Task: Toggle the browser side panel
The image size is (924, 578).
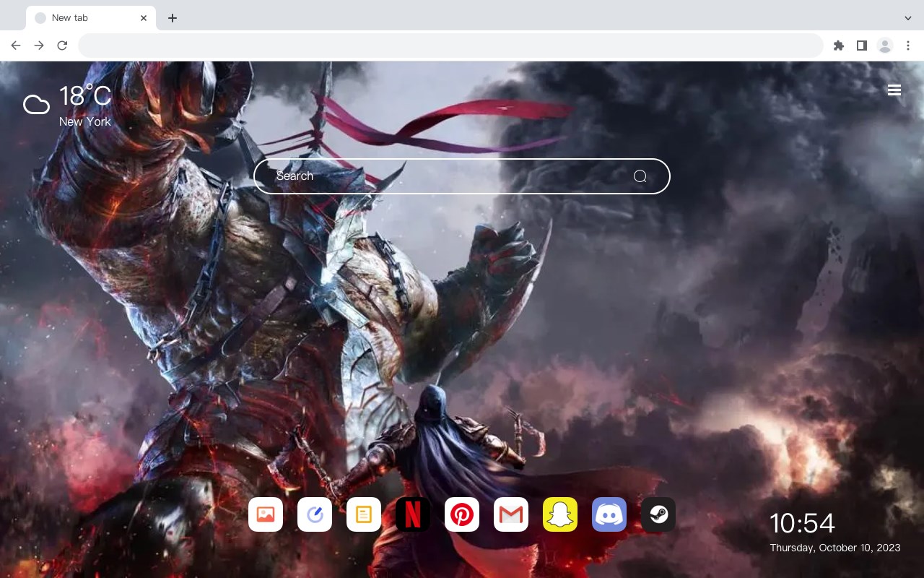Action: coord(861,46)
